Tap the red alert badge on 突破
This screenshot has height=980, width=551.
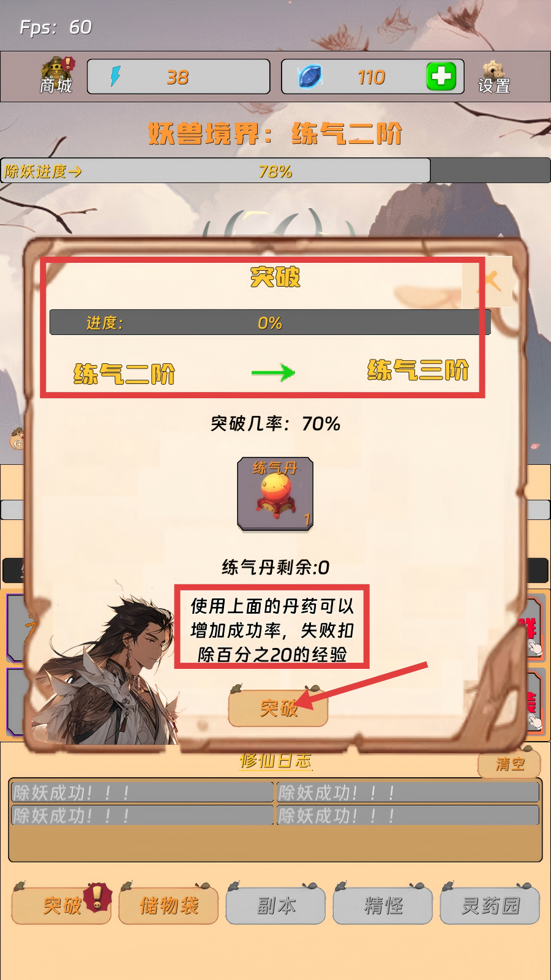pyautogui.click(x=97, y=897)
